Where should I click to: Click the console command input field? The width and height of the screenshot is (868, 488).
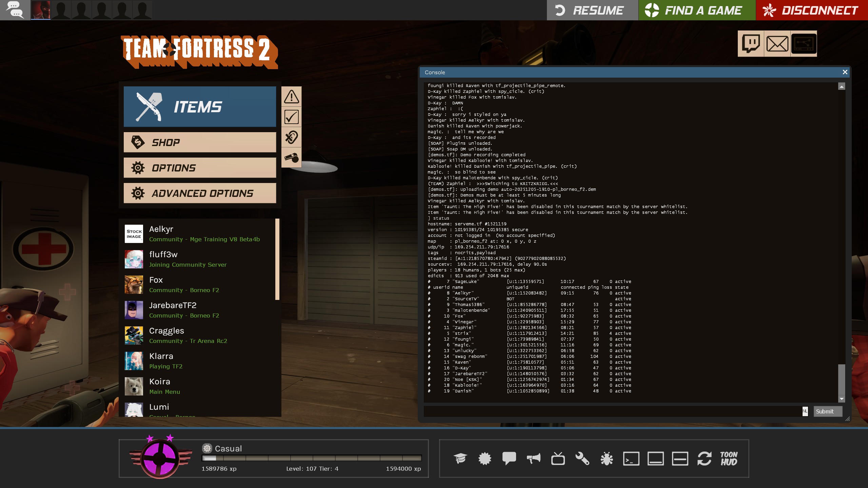tap(610, 411)
